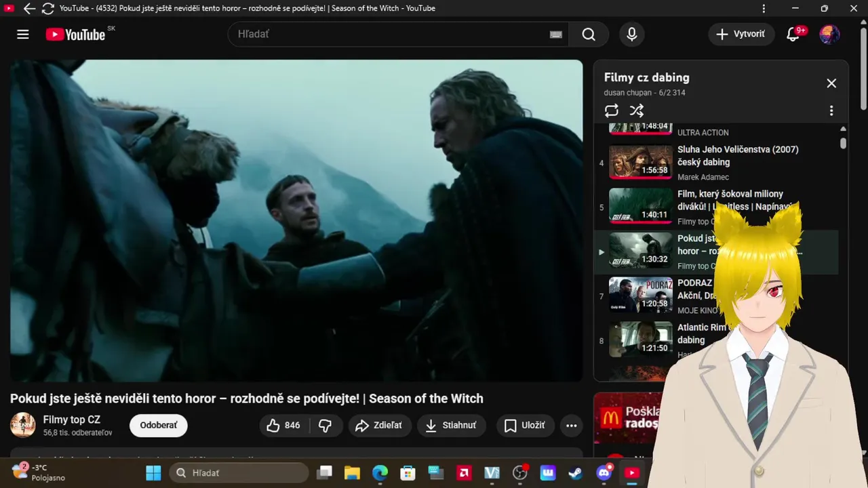Open the Filmy top CZ channel name
Image resolution: width=868 pixels, height=488 pixels.
pos(71,420)
